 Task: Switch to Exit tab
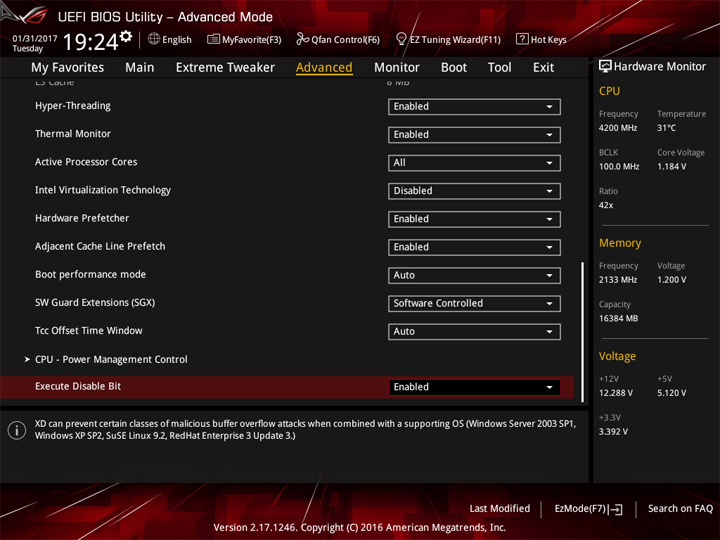[543, 68]
